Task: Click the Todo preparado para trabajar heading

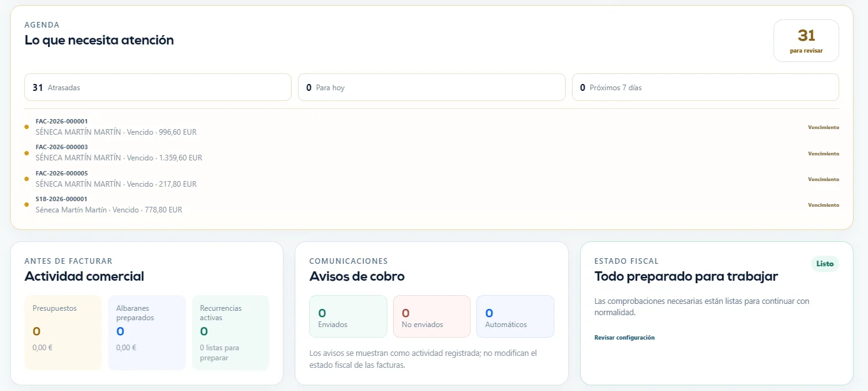Action: click(x=686, y=276)
